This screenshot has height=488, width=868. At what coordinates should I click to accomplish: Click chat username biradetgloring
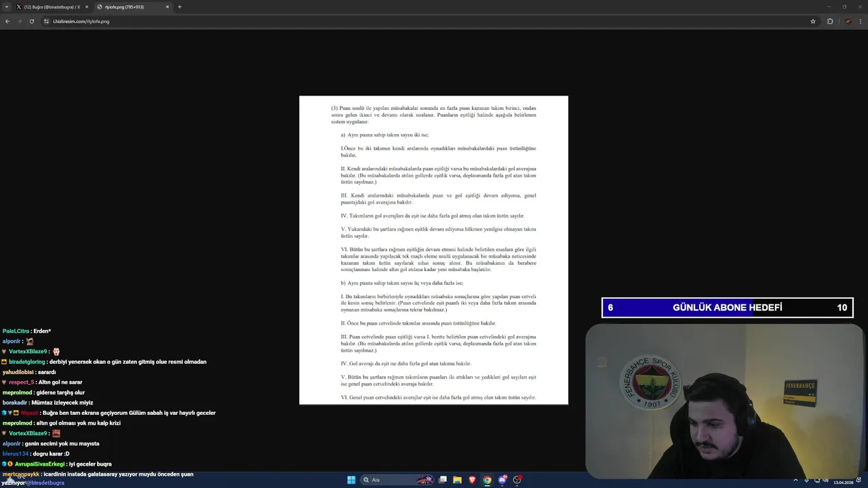pyautogui.click(x=27, y=362)
